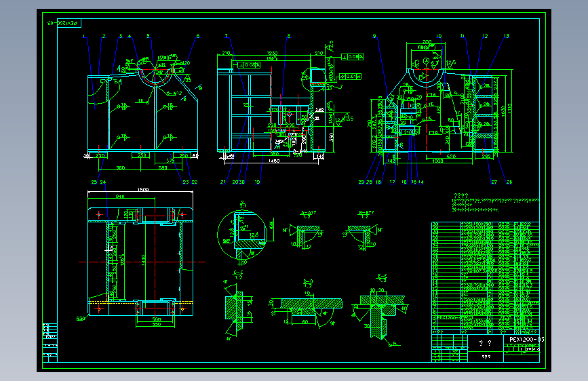Click the 1440 vertical dimension in plan view
Screen dimensions: 588x381
(144, 259)
